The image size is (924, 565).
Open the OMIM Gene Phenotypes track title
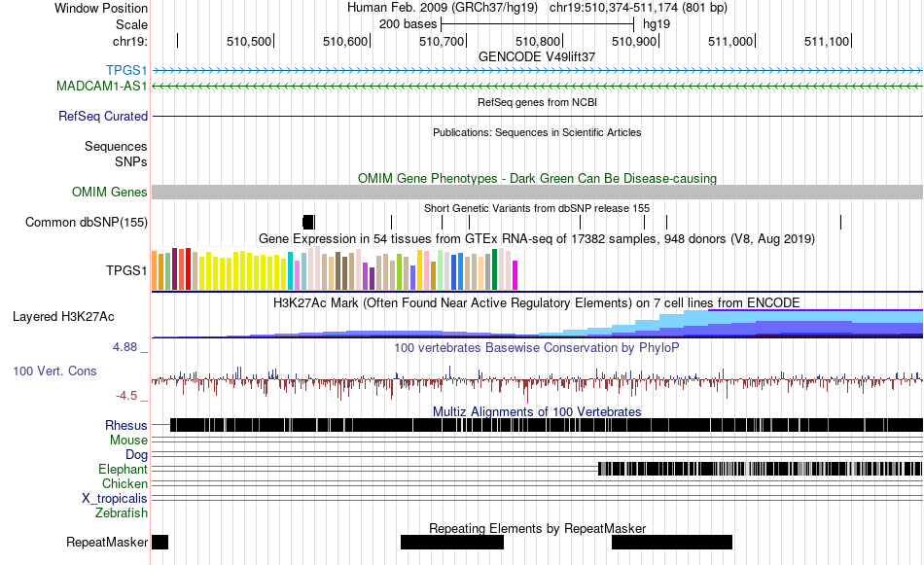tap(537, 178)
